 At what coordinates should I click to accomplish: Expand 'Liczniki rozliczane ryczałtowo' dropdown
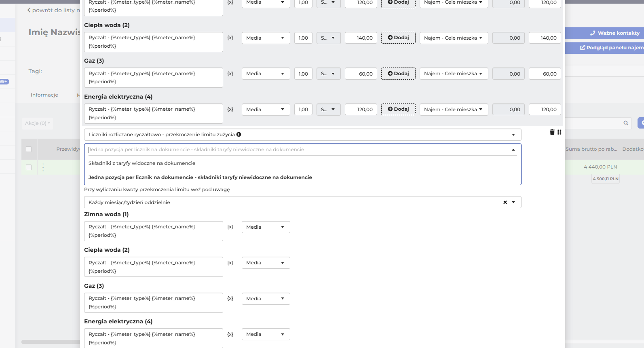click(x=303, y=135)
